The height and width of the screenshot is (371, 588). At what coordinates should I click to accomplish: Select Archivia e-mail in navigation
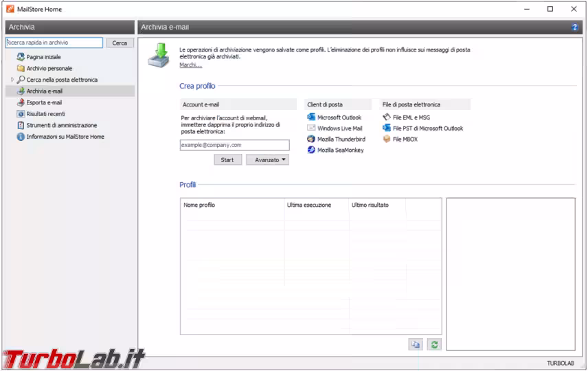click(44, 91)
